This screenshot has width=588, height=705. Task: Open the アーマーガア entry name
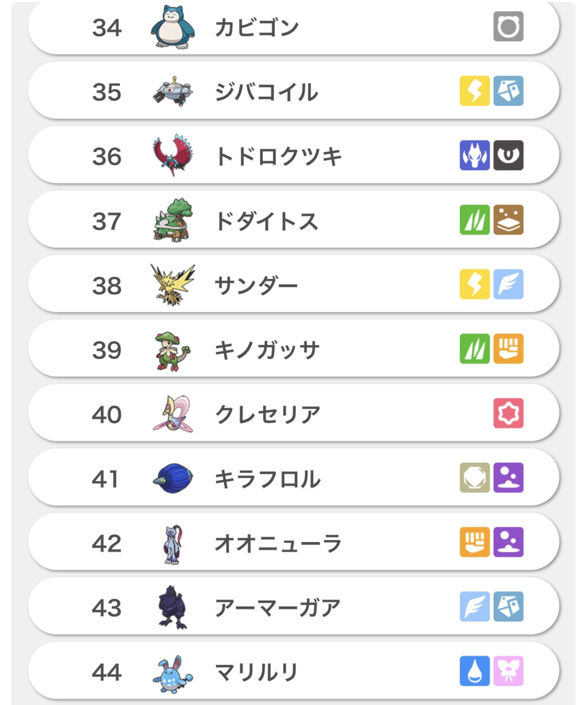click(277, 608)
